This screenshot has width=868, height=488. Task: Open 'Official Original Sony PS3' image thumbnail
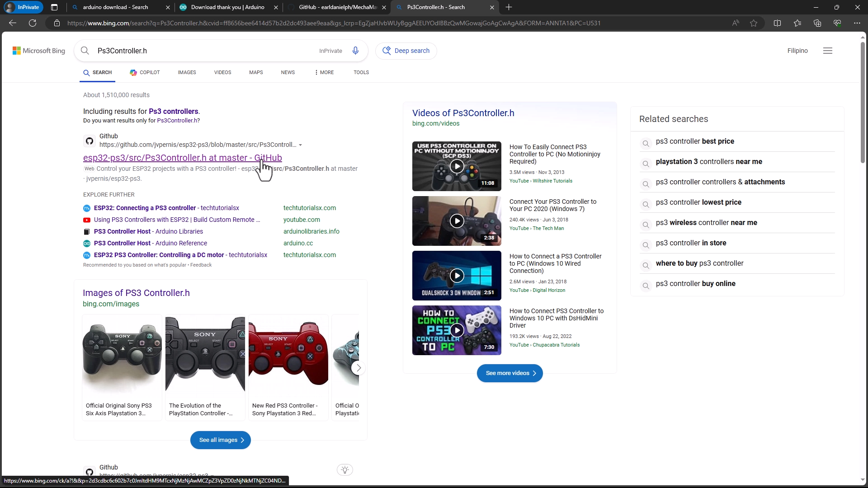(122, 354)
